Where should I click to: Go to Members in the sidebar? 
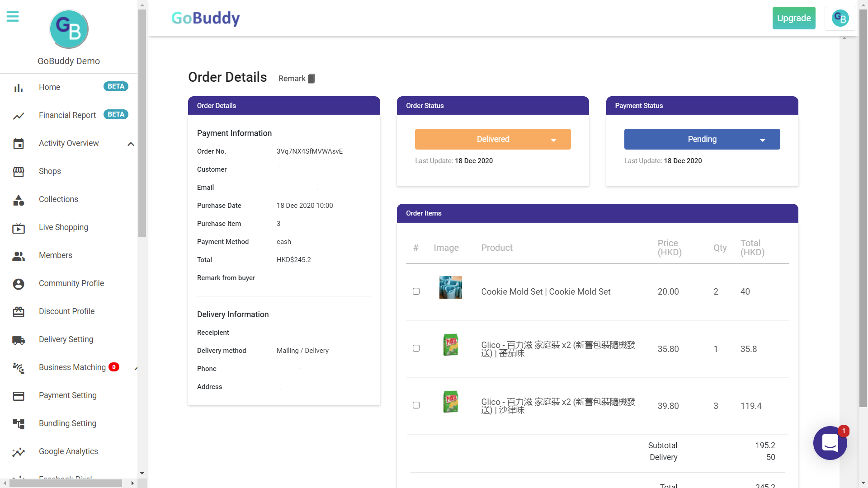click(x=56, y=255)
